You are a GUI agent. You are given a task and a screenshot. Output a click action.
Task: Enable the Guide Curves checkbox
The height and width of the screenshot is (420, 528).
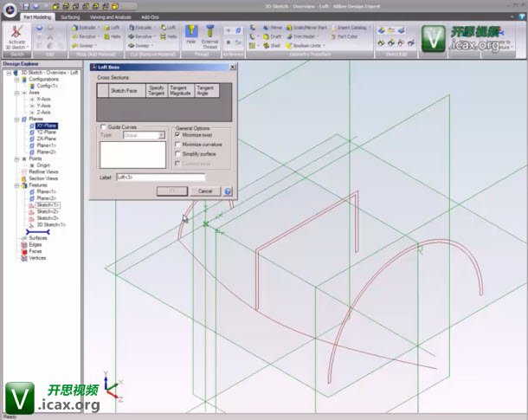point(103,127)
